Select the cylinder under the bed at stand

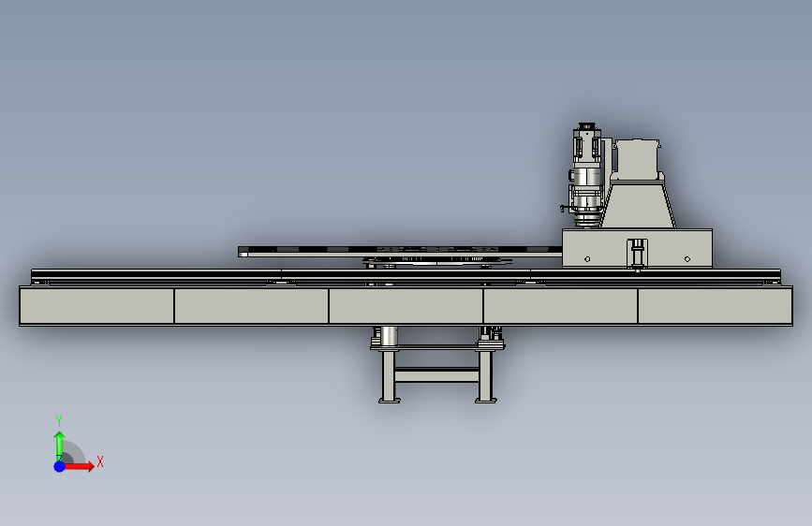(x=389, y=335)
